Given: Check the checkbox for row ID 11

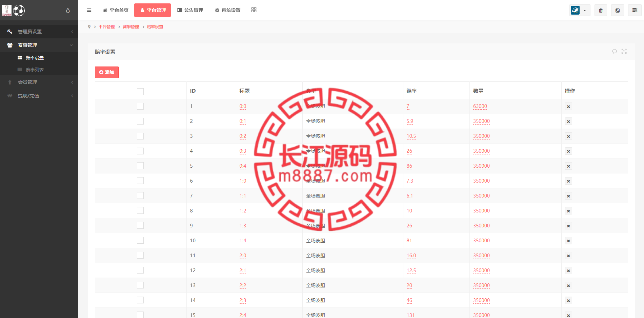Looking at the screenshot, I should pos(140,255).
